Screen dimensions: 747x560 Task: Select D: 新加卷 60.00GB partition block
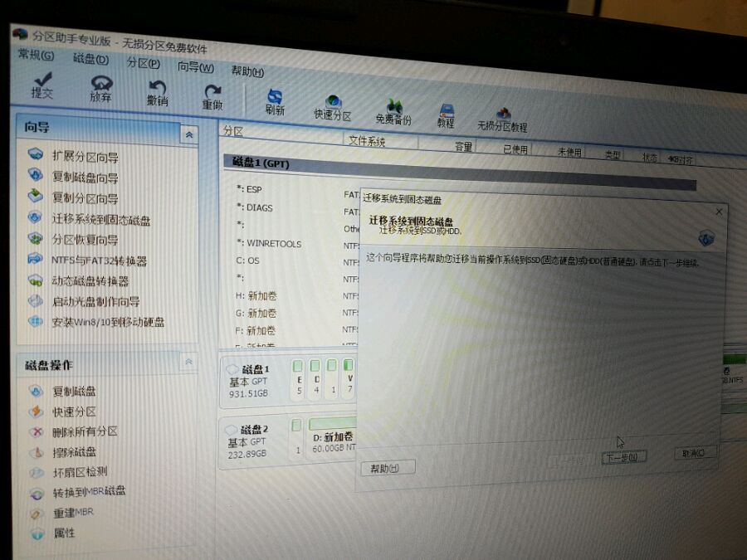coord(333,436)
